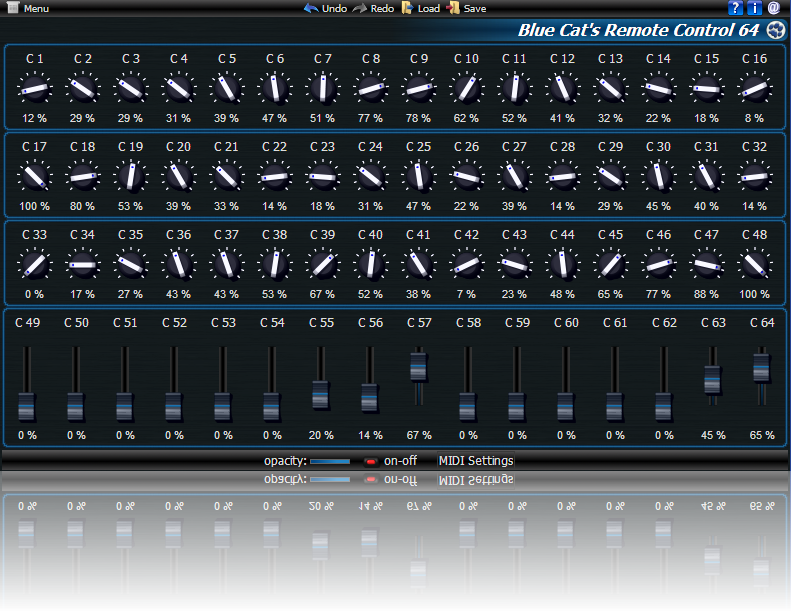Click the C 56 fader handle
The image size is (791, 612).
tap(369, 398)
